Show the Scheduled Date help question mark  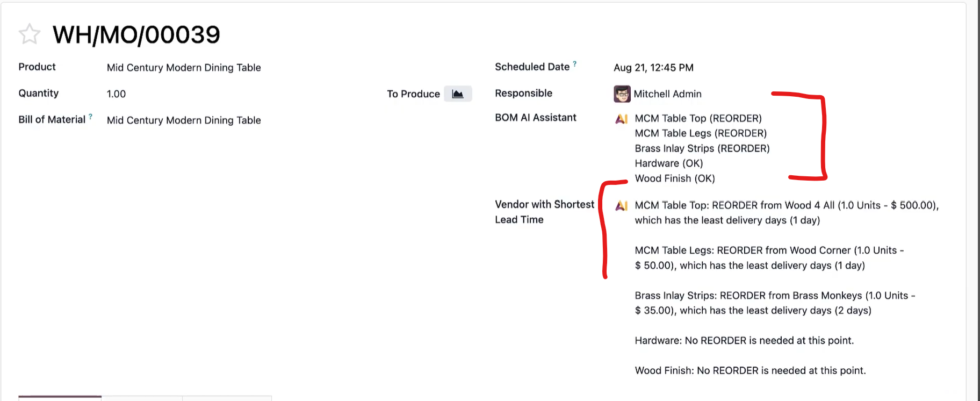tap(574, 63)
